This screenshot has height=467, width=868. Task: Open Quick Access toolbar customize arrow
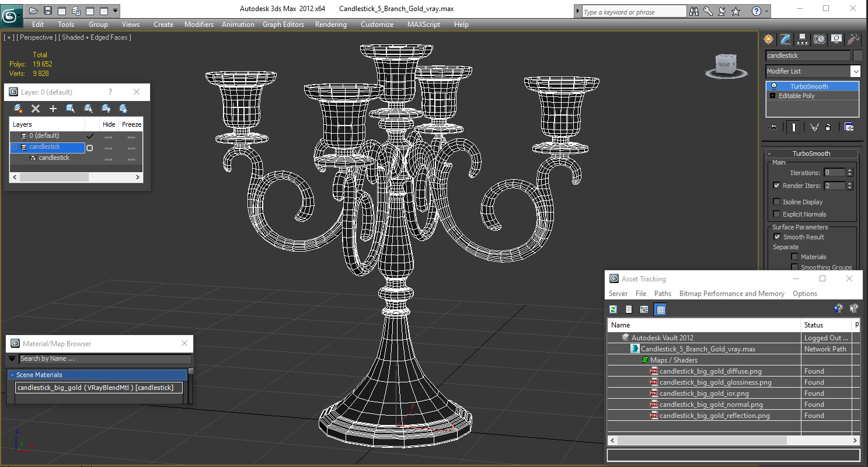(115, 11)
